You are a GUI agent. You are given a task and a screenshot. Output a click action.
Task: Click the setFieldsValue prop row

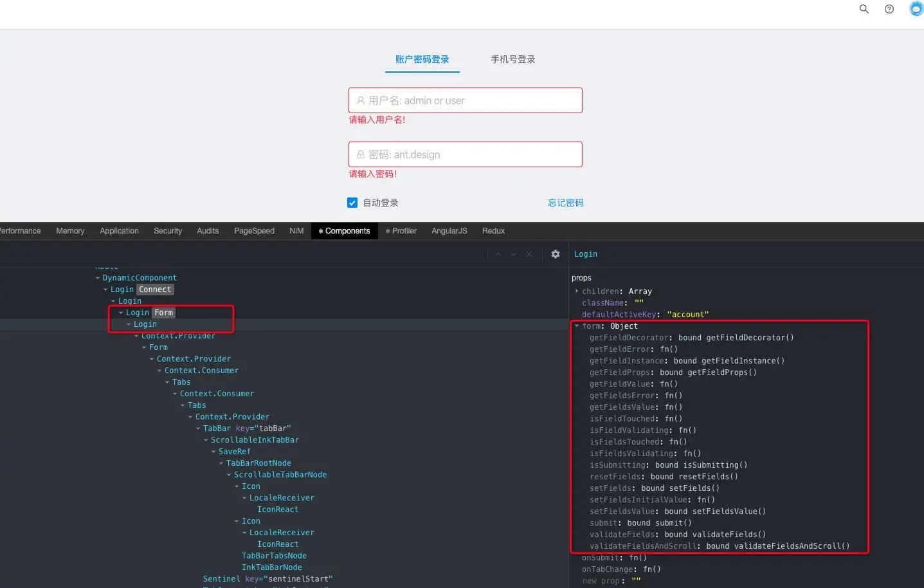(x=678, y=511)
